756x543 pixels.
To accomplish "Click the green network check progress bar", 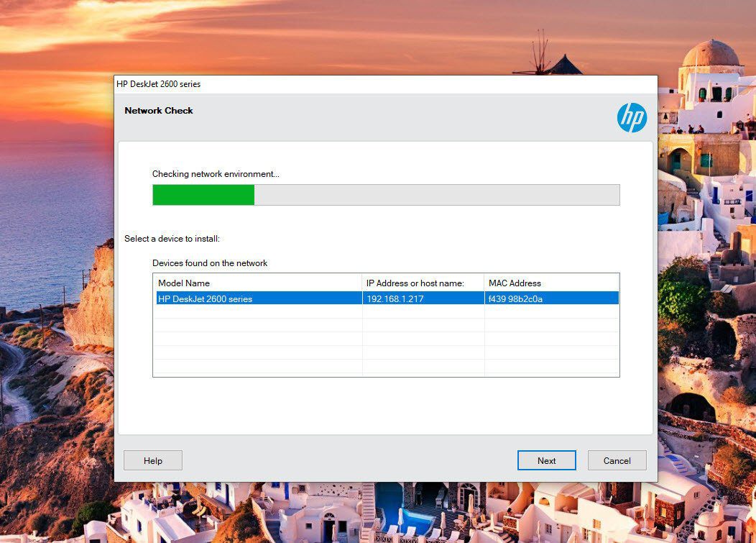I will (x=386, y=195).
